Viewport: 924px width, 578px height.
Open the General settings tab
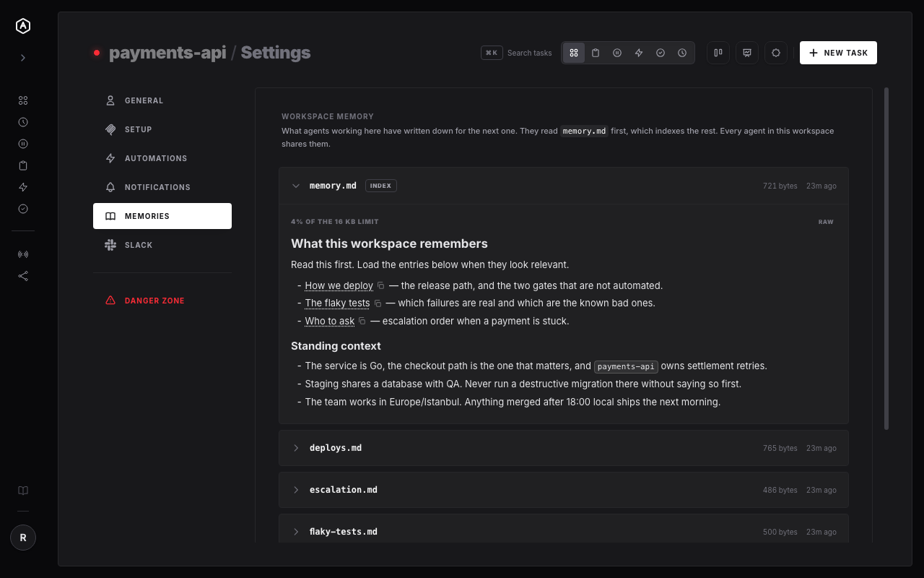click(162, 100)
